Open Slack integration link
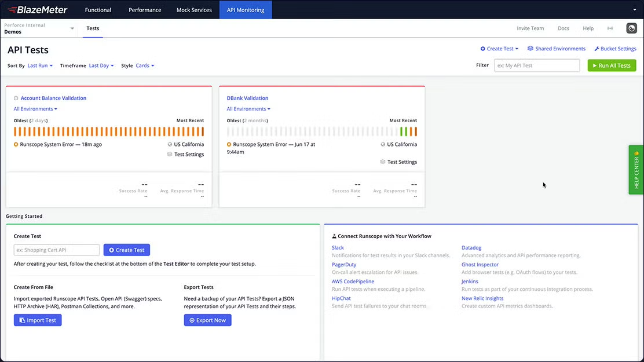644x362 pixels. click(x=338, y=248)
